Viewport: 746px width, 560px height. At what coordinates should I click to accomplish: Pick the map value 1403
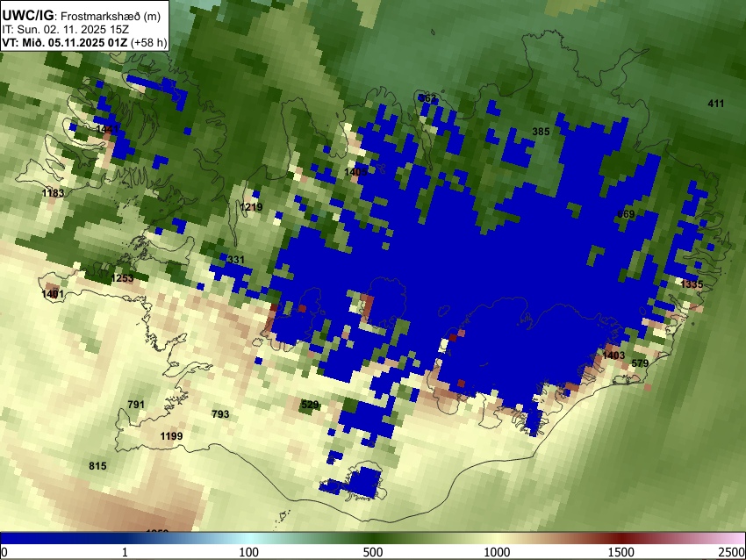613,355
